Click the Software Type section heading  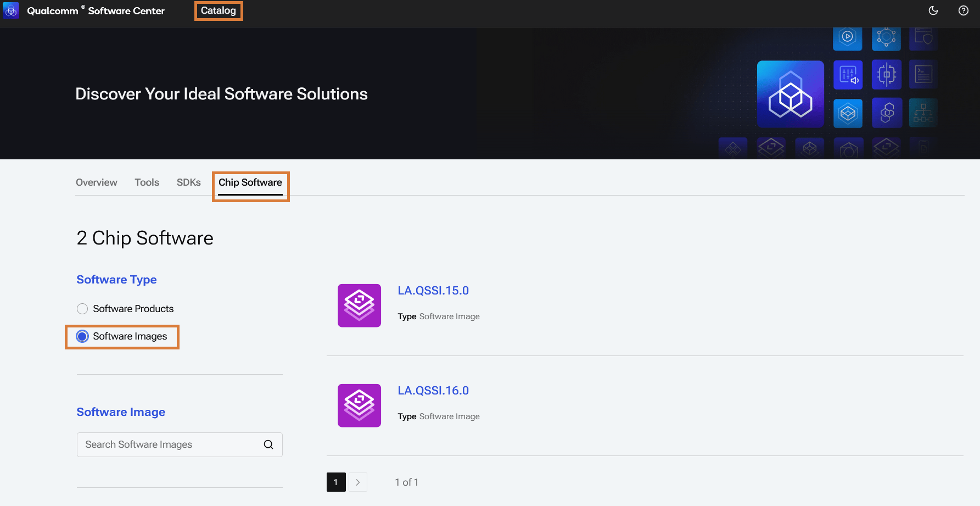coord(116,280)
